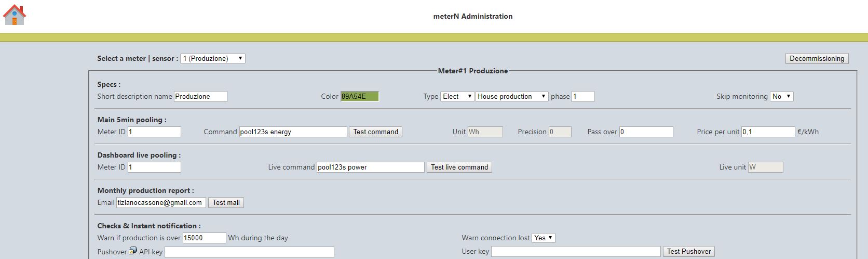Expand the Elect type dropdown

coord(457,96)
